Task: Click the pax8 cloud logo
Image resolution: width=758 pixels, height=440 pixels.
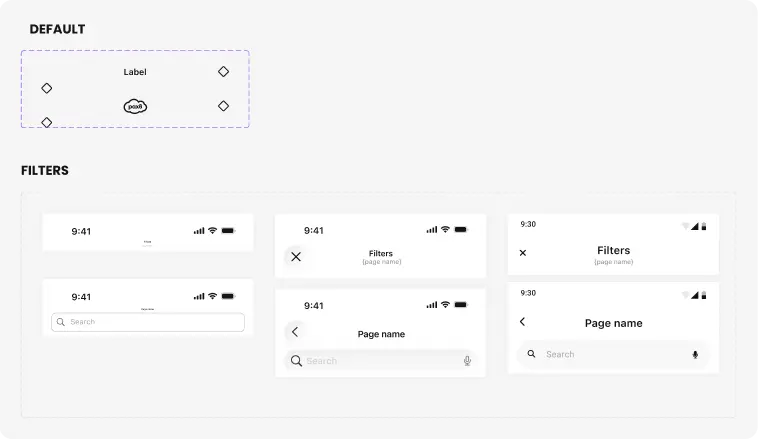Action: (135, 106)
